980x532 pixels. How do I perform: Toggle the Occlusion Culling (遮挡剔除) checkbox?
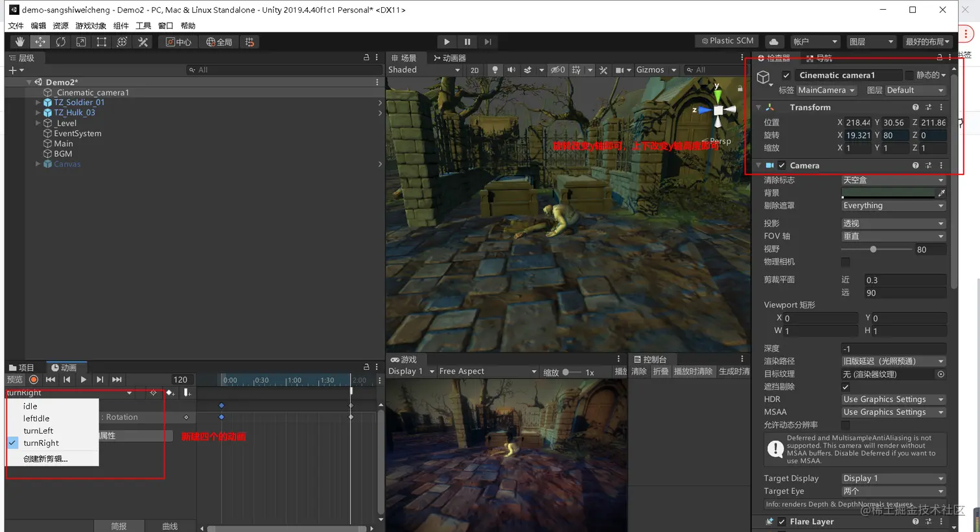pos(846,387)
